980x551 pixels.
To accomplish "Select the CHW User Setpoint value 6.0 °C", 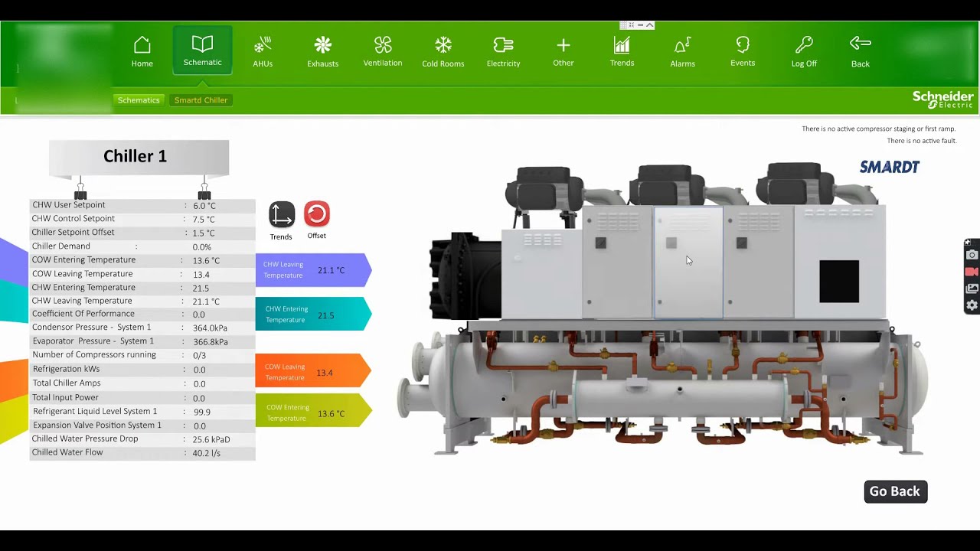I will click(204, 206).
